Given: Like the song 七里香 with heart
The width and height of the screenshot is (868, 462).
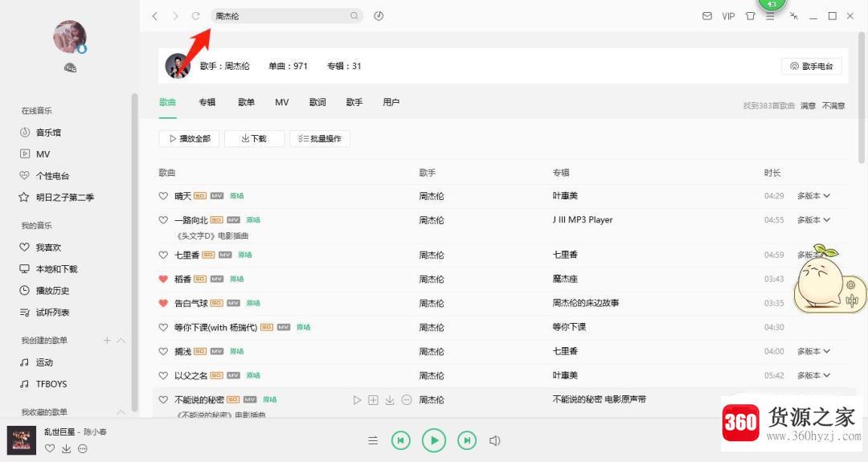Looking at the screenshot, I should pos(163,255).
